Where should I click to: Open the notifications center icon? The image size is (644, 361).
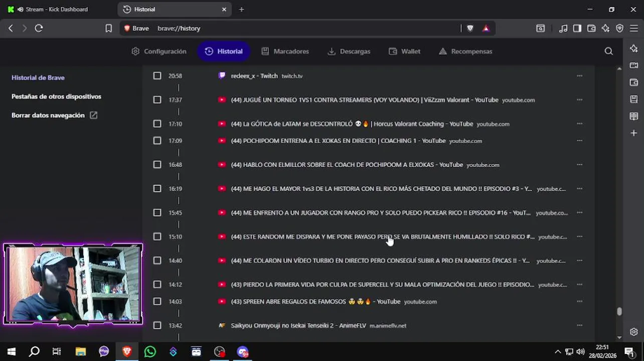pyautogui.click(x=629, y=352)
